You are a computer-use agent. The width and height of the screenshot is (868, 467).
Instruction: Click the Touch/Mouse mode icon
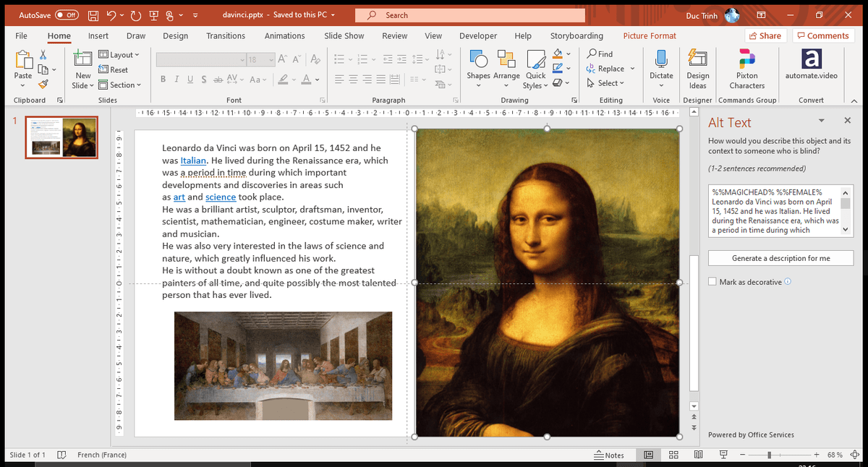point(170,15)
